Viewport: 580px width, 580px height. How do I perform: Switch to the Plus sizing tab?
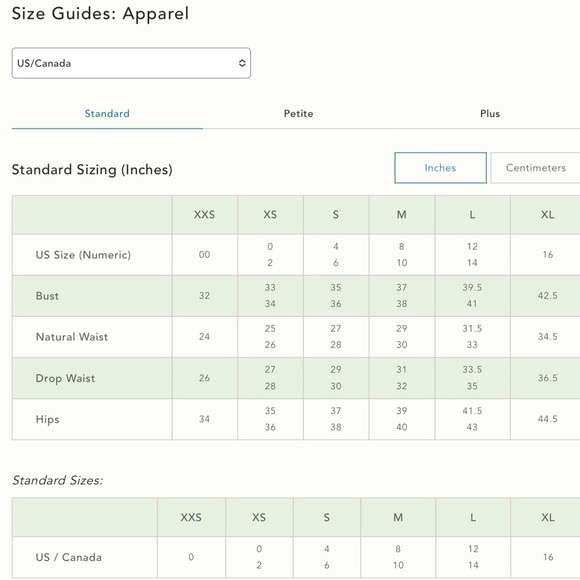[490, 114]
